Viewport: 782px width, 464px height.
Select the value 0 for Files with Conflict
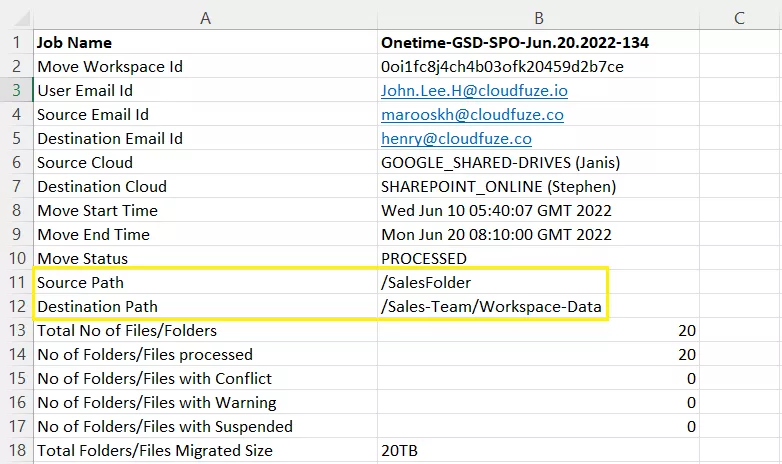(539, 378)
